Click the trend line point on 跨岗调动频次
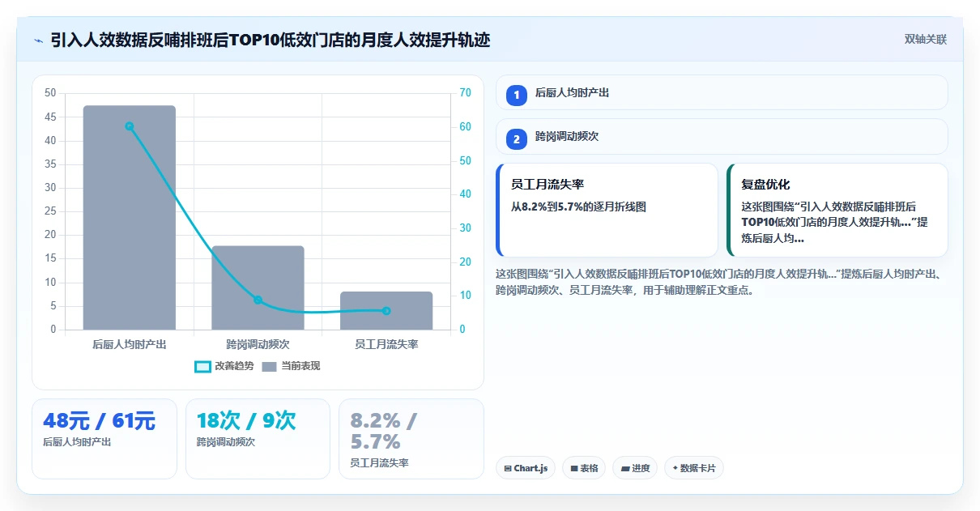The height and width of the screenshot is (511, 980). (258, 300)
